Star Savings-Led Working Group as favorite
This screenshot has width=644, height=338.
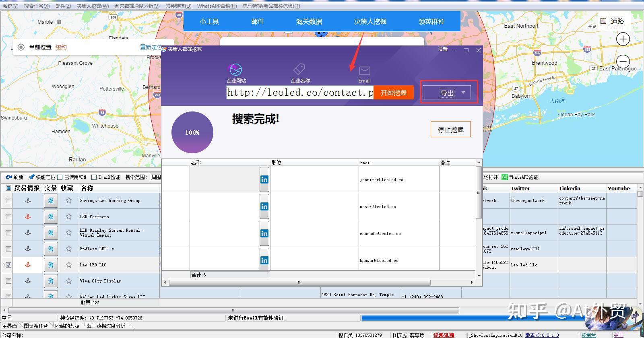[x=69, y=200]
